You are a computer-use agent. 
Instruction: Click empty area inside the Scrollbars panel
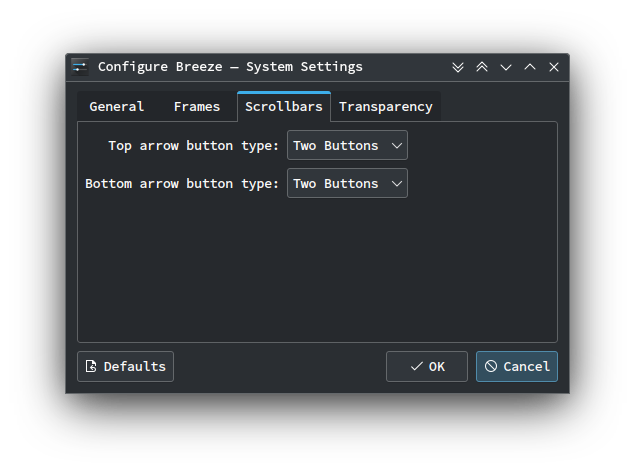[317, 270]
